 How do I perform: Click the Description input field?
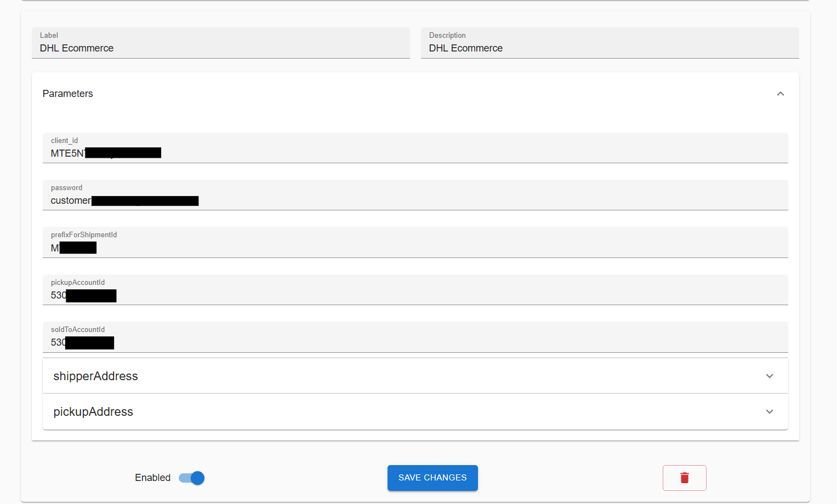[608, 48]
